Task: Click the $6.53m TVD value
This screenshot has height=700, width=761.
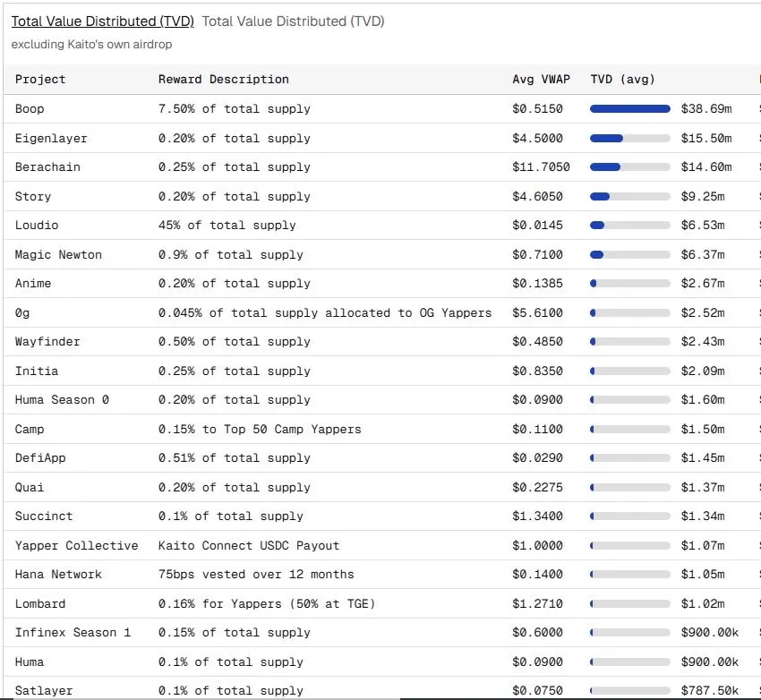Action: tap(703, 226)
